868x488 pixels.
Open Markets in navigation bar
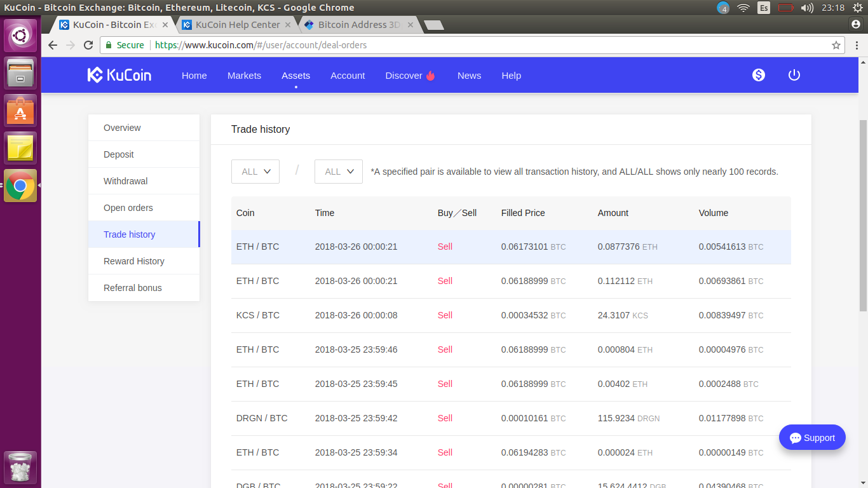pyautogui.click(x=245, y=75)
